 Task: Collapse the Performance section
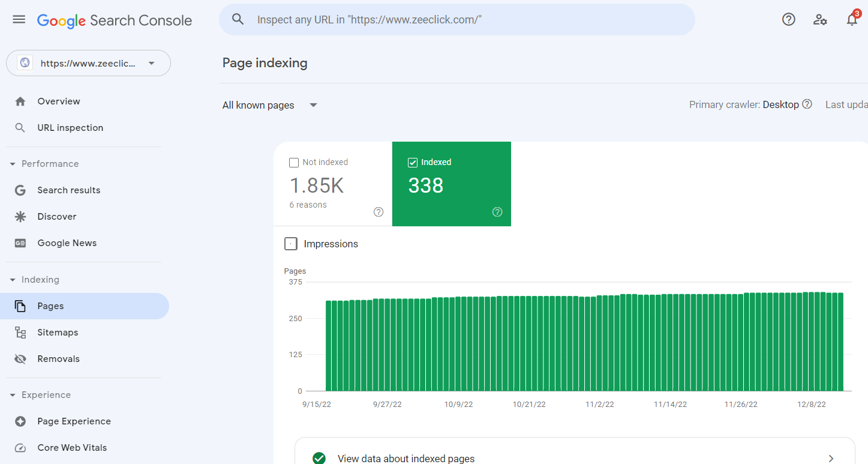[x=13, y=164]
